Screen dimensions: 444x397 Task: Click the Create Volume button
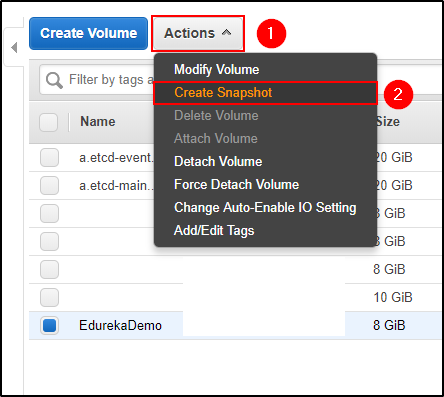click(x=88, y=33)
